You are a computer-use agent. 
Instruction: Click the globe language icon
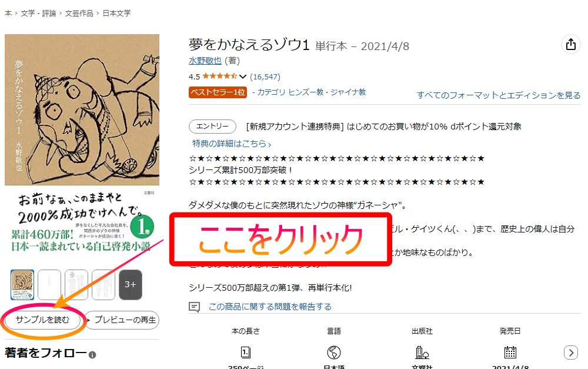[334, 353]
